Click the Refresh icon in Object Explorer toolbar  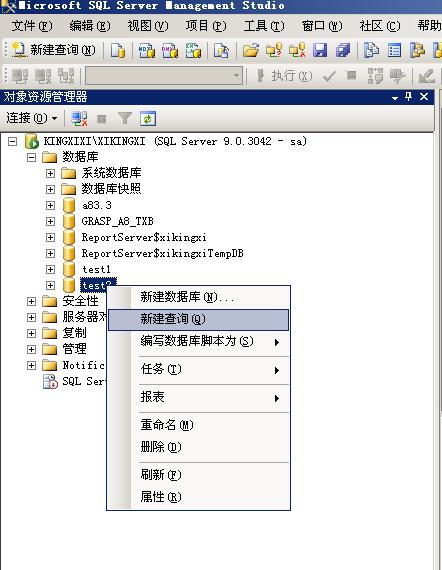148,119
